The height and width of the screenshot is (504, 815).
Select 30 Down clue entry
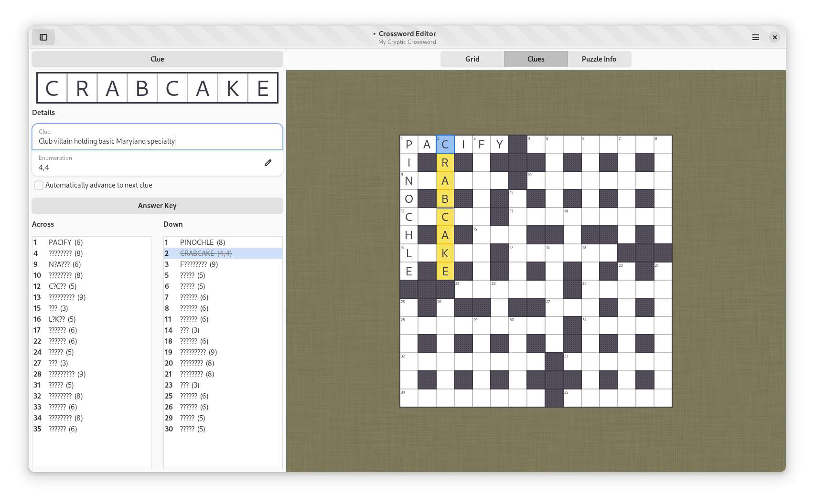[x=192, y=429]
